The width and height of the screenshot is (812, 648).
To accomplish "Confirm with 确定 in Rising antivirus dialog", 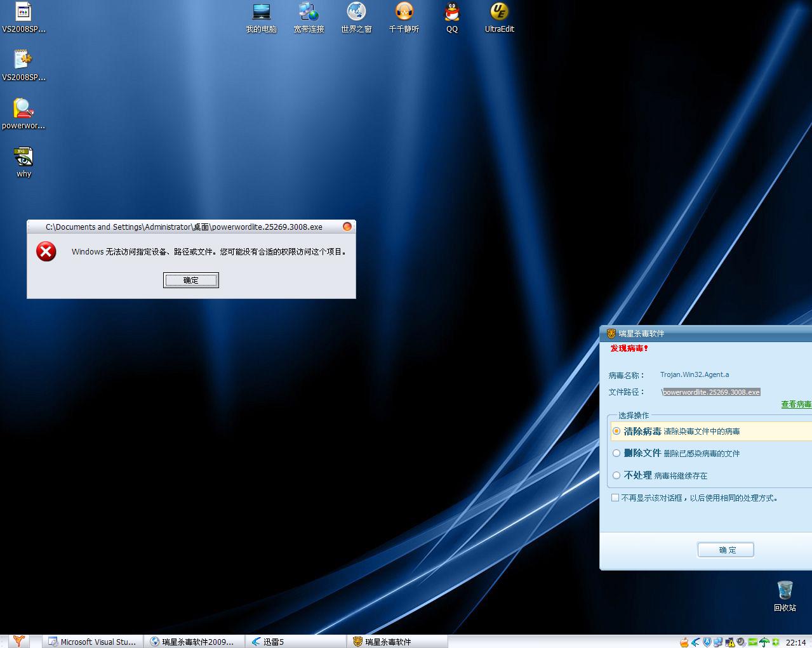I will [726, 550].
